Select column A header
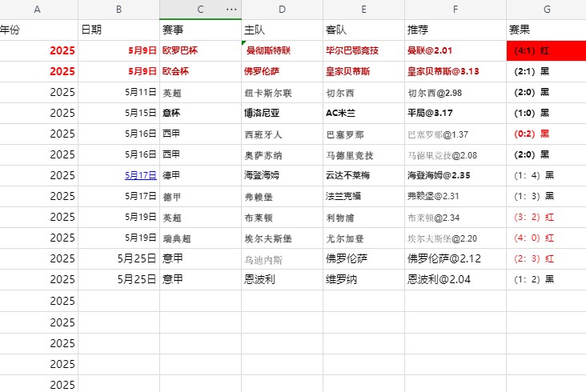Image resolution: width=586 pixels, height=392 pixels. [x=38, y=10]
